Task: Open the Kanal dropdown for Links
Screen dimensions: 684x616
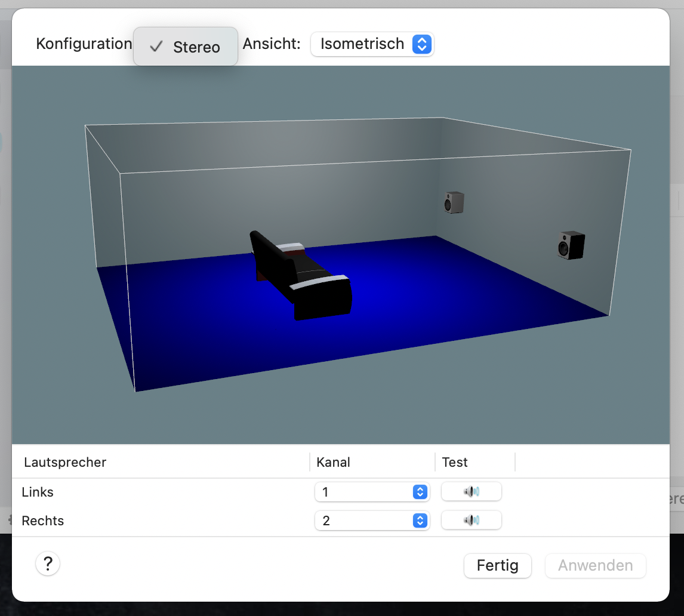Action: pyautogui.click(x=372, y=492)
